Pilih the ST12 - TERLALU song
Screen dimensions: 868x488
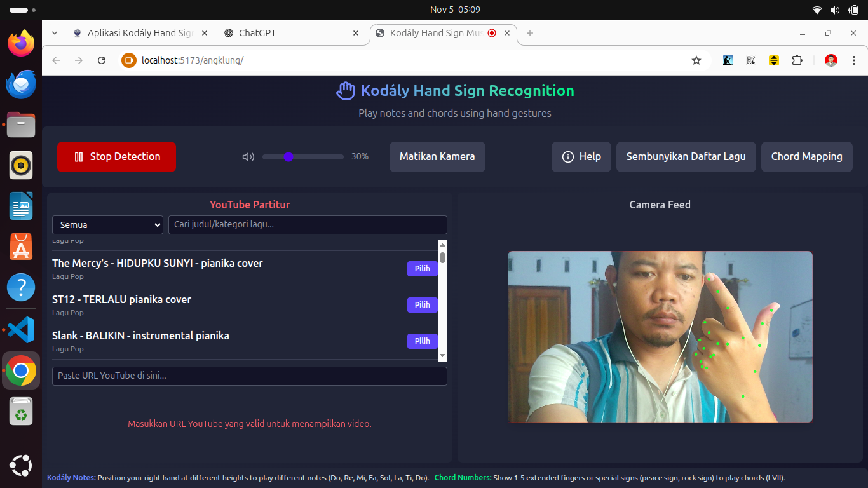point(422,305)
